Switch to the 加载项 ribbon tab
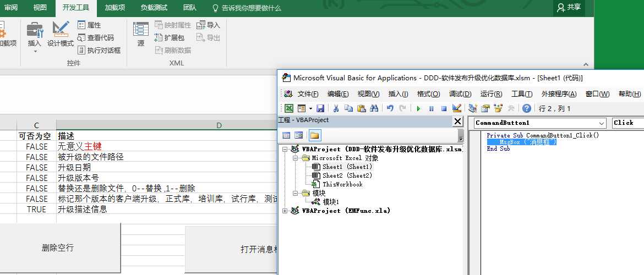The image size is (644, 275). pyautogui.click(x=114, y=8)
